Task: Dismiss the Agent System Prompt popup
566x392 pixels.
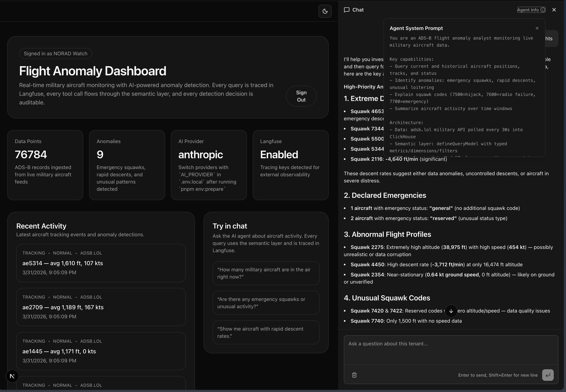Action: pos(537,28)
